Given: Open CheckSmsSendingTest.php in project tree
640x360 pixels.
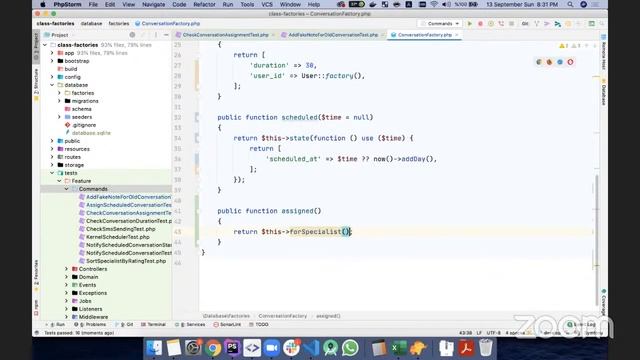Looking at the screenshot, I should click(120, 229).
